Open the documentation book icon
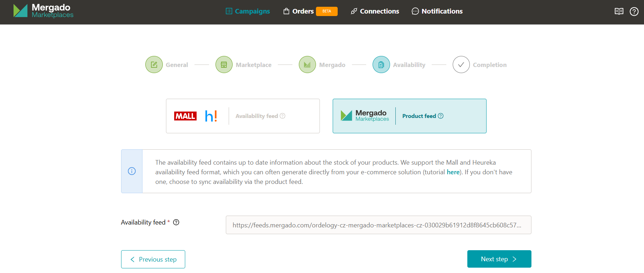The height and width of the screenshot is (273, 644). pyautogui.click(x=619, y=11)
